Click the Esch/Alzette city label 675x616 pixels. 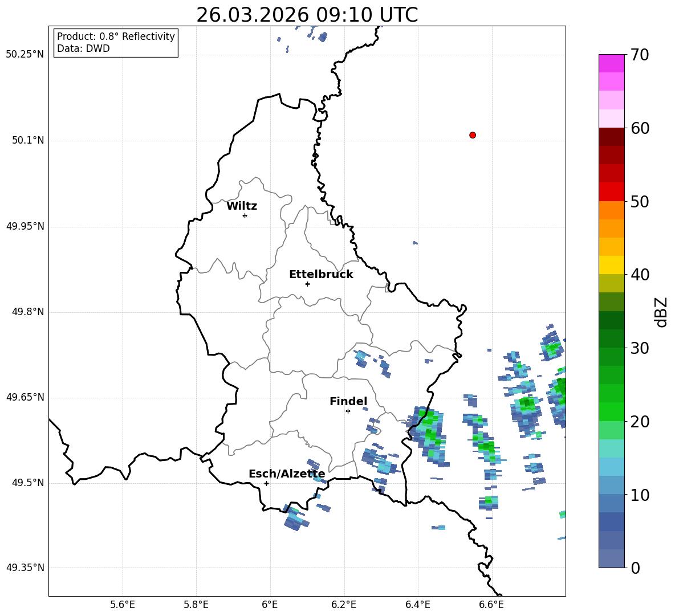point(287,474)
